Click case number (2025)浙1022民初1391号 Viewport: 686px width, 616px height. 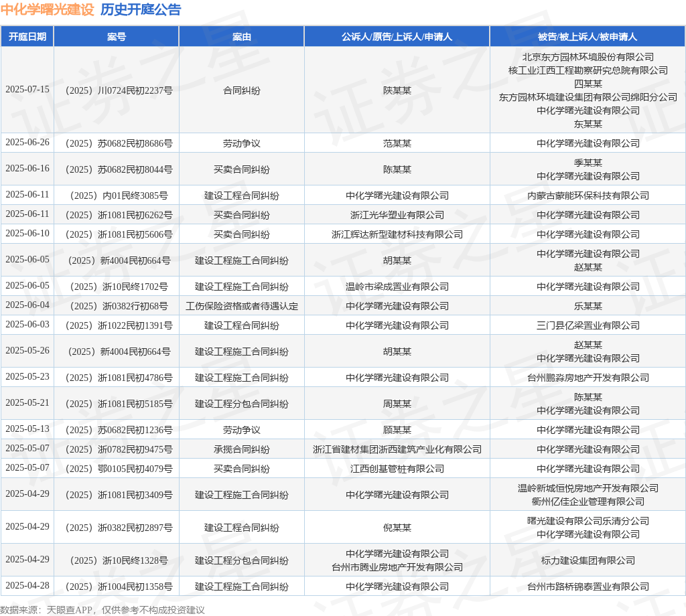[x=119, y=325]
